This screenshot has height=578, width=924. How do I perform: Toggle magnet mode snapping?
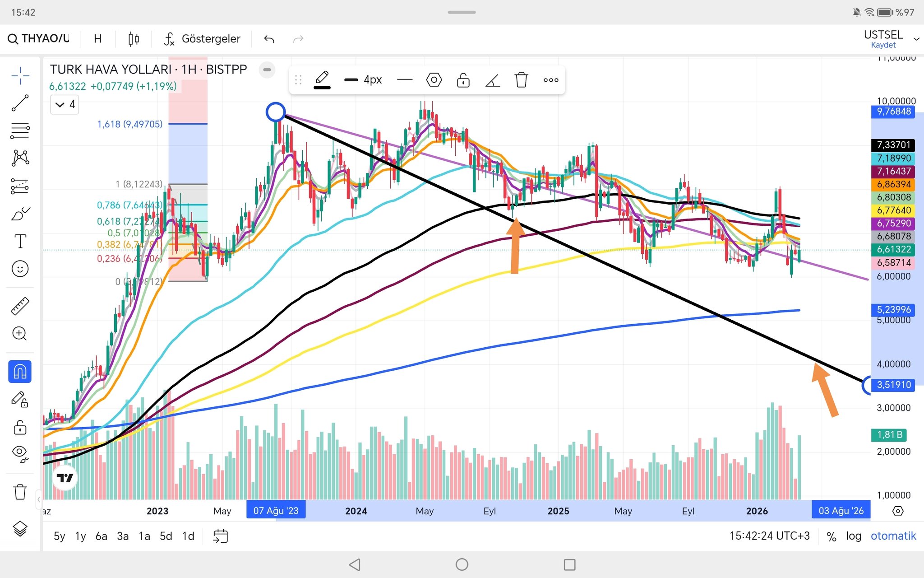tap(20, 371)
